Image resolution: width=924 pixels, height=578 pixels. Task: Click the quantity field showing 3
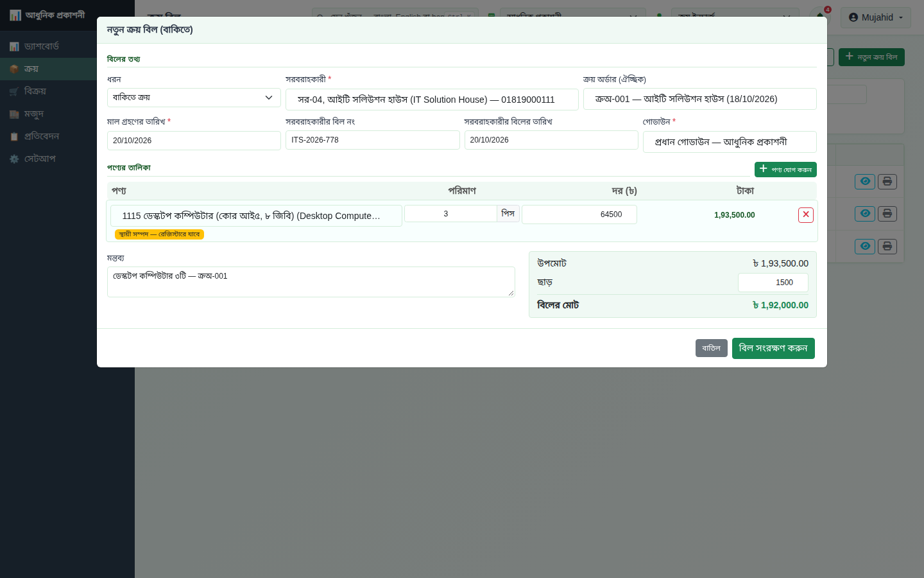[450, 214]
